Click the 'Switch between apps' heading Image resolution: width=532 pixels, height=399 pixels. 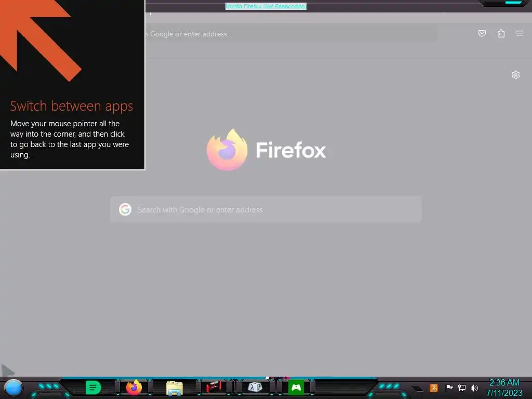coord(72,106)
